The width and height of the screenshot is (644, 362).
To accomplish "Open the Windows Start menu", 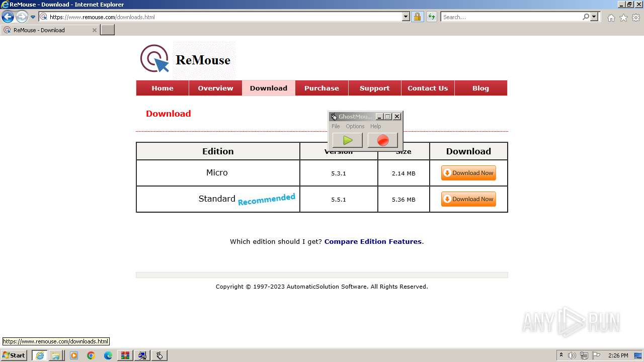I will coord(14,355).
